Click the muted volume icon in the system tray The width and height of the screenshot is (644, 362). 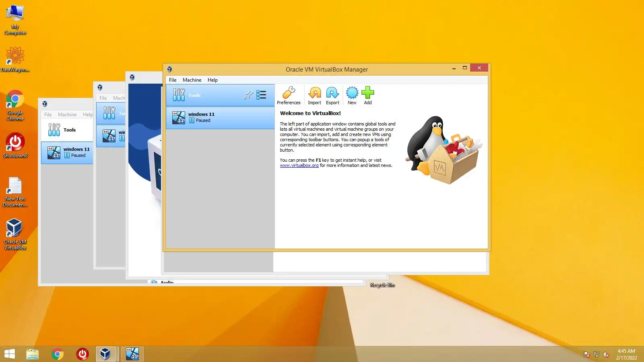coord(606,354)
